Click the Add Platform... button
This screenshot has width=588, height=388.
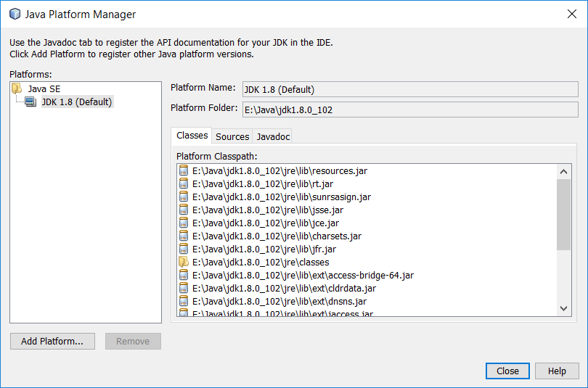[x=52, y=341]
